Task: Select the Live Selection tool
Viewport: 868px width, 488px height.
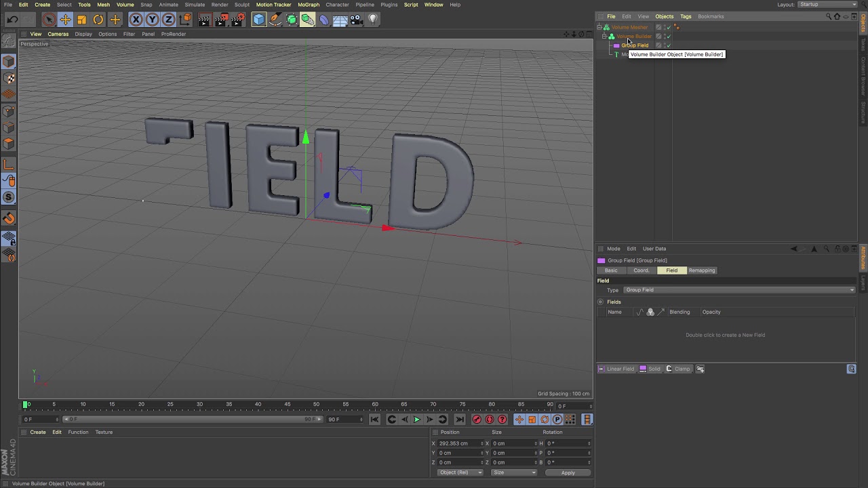Action: tap(48, 20)
